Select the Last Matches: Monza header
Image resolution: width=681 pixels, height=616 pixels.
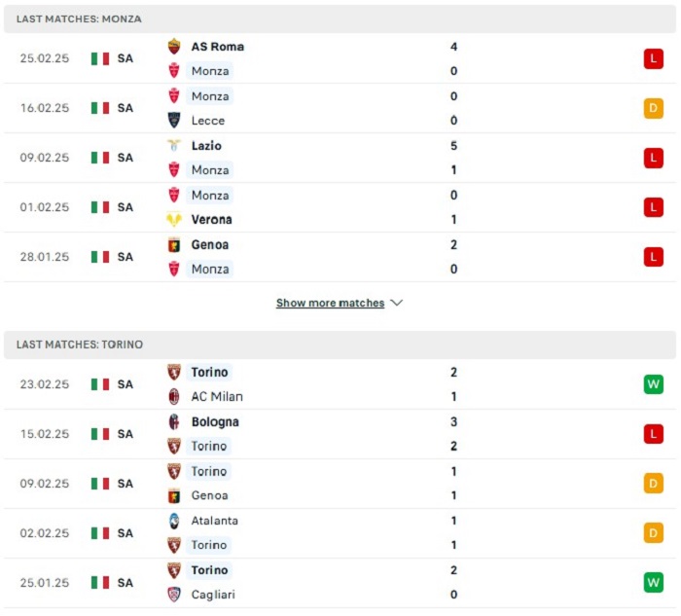[78, 19]
